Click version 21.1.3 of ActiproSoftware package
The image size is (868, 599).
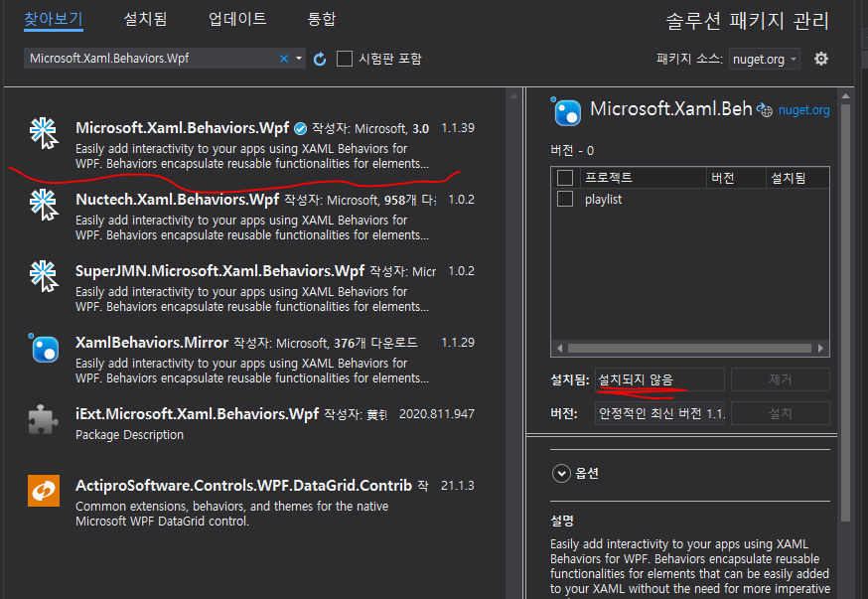[458, 486]
